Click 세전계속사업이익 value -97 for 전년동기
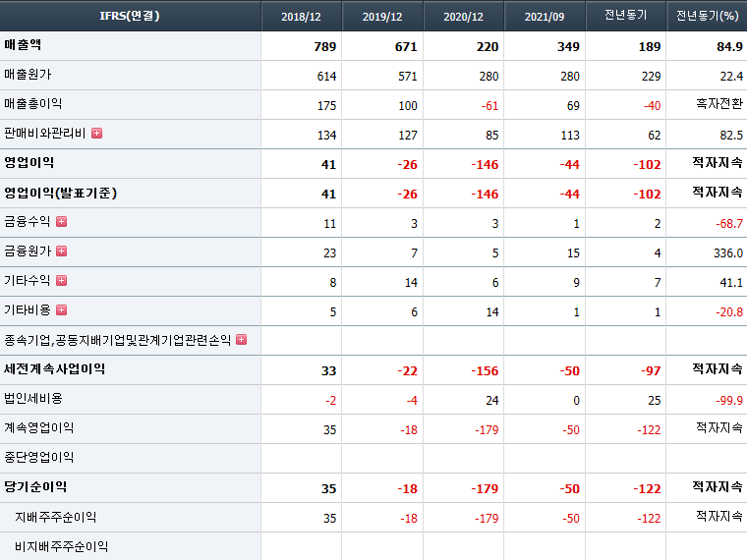This screenshot has width=747, height=560. pos(651,371)
